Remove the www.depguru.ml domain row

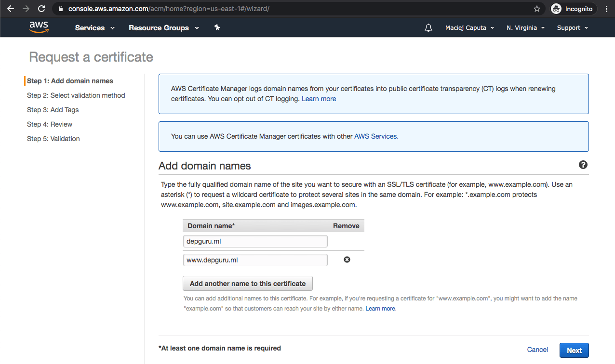pos(347,260)
